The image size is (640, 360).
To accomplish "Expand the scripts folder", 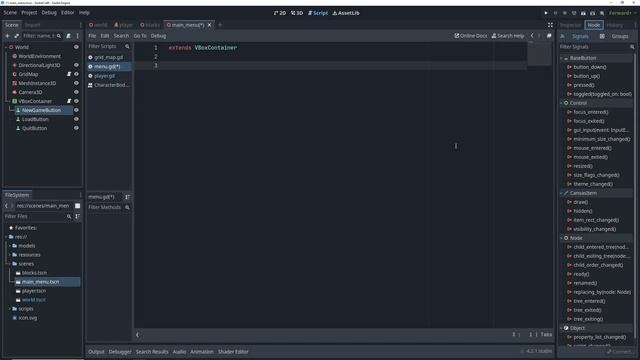I will pyautogui.click(x=10, y=309).
